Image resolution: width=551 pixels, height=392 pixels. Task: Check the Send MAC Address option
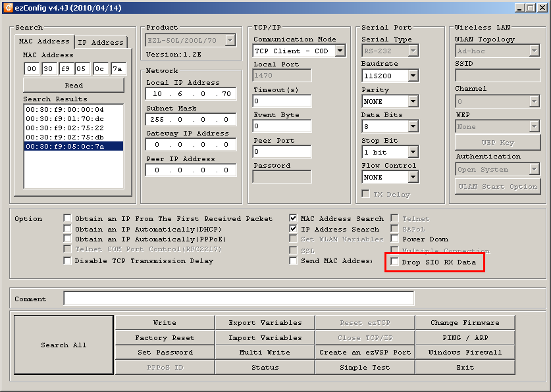pyautogui.click(x=293, y=260)
